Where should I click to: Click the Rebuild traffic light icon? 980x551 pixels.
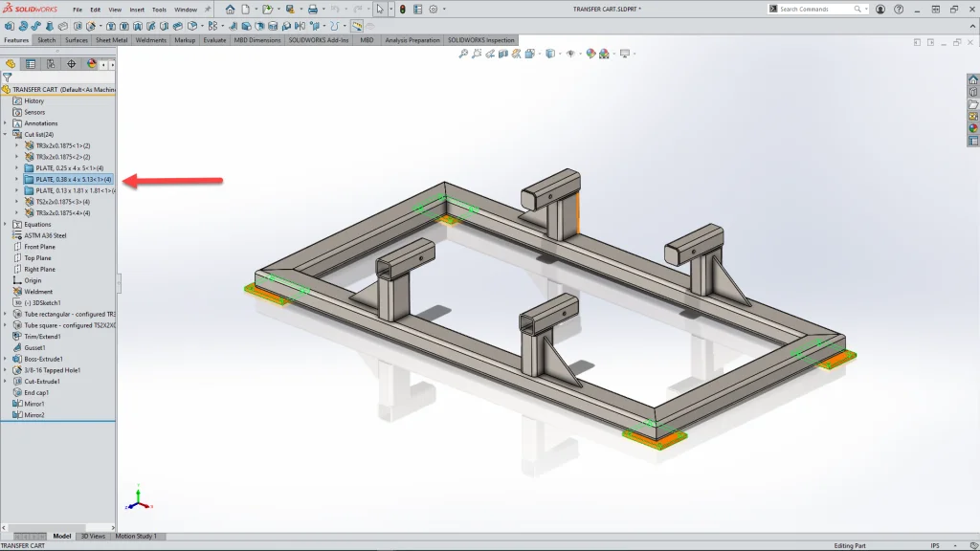pos(402,10)
